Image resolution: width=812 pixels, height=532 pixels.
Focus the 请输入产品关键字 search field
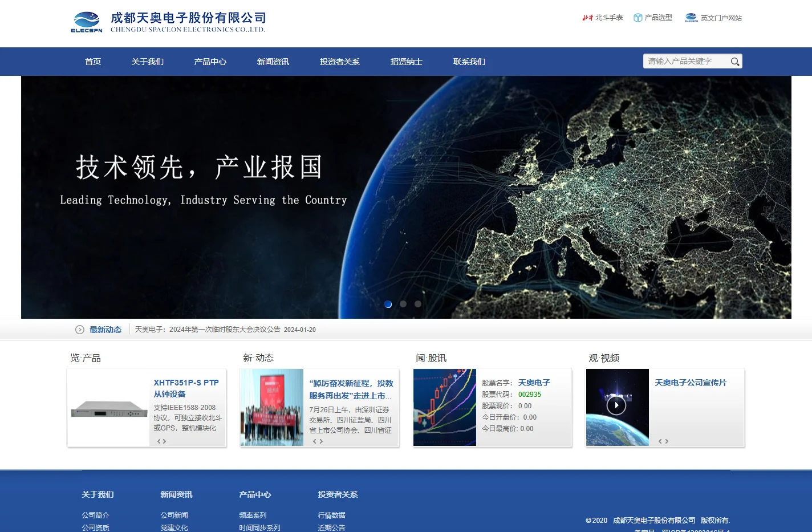(687, 62)
